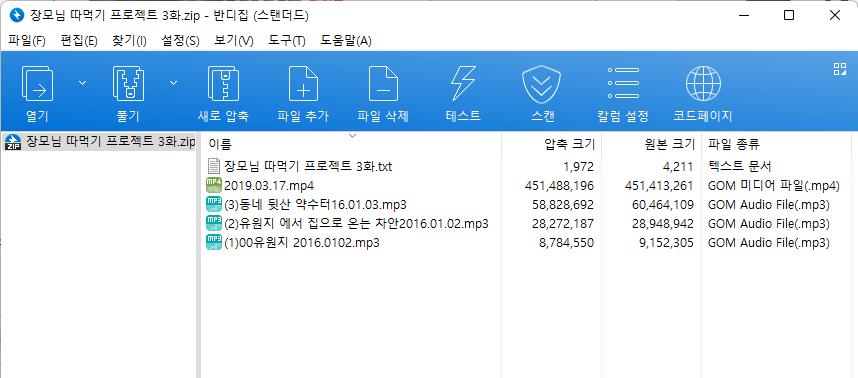
Task: Open the 편집(E) menu
Action: point(79,41)
